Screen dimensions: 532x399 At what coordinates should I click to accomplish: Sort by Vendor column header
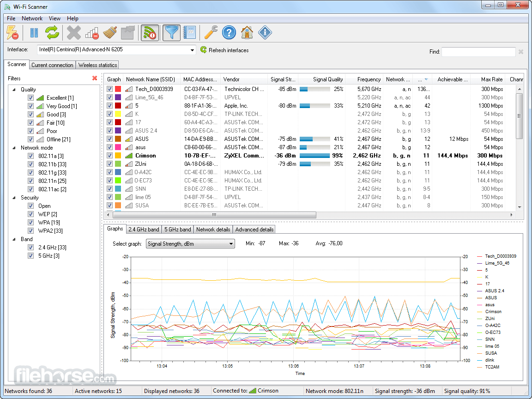(244, 79)
